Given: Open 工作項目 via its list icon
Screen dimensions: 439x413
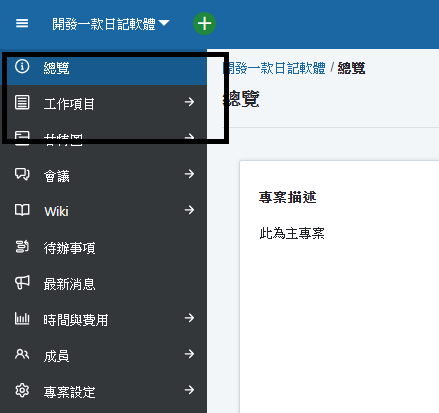Looking at the screenshot, I should tap(22, 102).
